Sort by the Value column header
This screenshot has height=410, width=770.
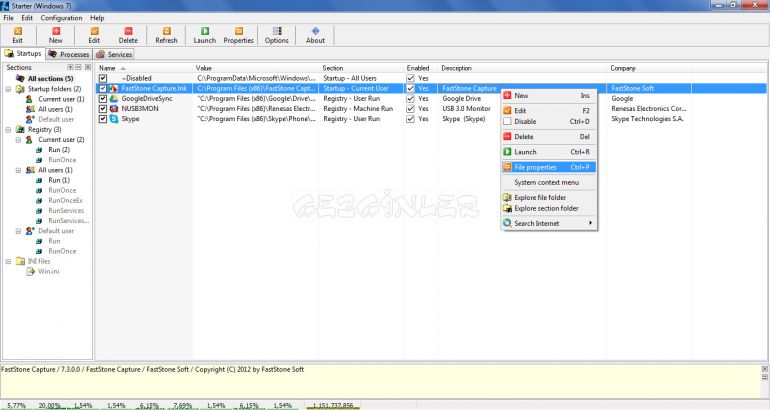click(256, 68)
